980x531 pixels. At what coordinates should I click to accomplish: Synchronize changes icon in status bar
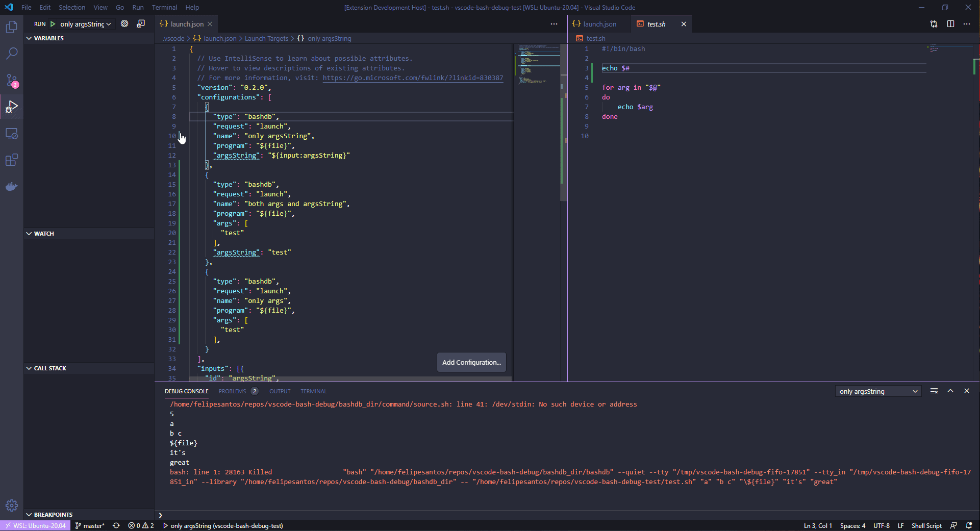click(116, 525)
